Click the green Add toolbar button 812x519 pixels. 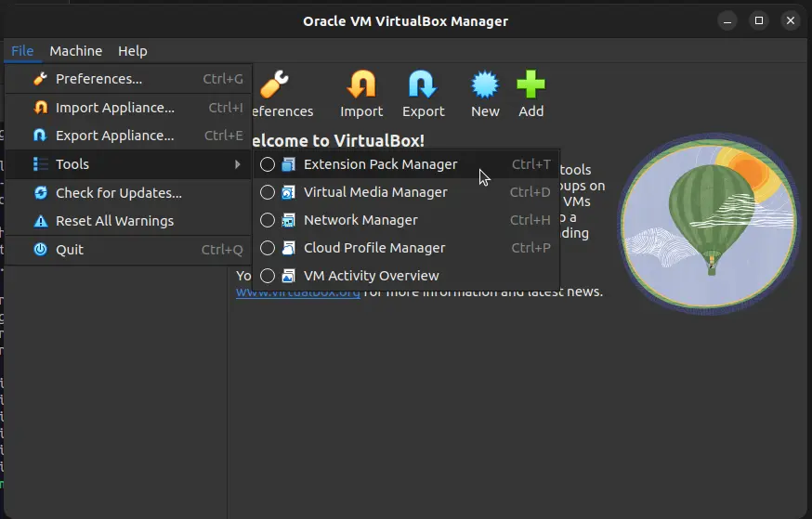pos(530,94)
